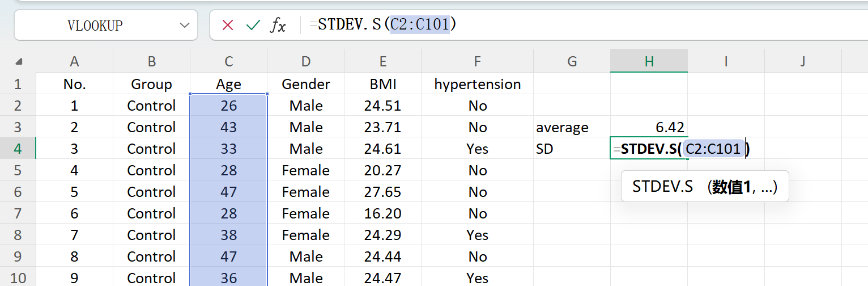Select column G header
Screen dimensions: 868x286
click(x=572, y=61)
